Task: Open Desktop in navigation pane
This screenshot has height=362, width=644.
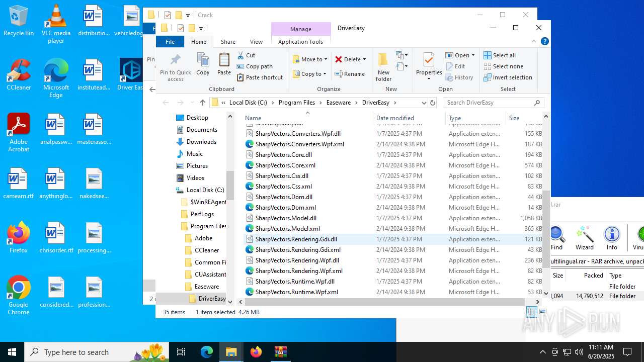Action: 197,118
